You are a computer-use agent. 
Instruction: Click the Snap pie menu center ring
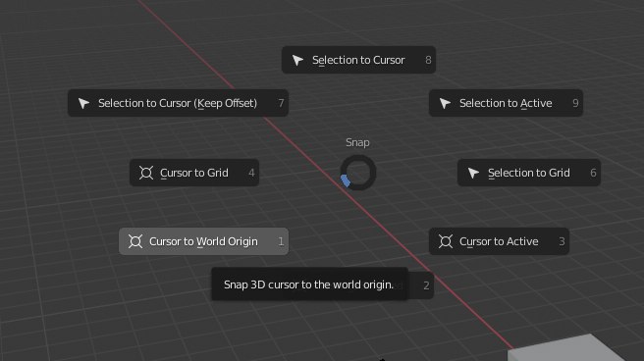pos(358,173)
